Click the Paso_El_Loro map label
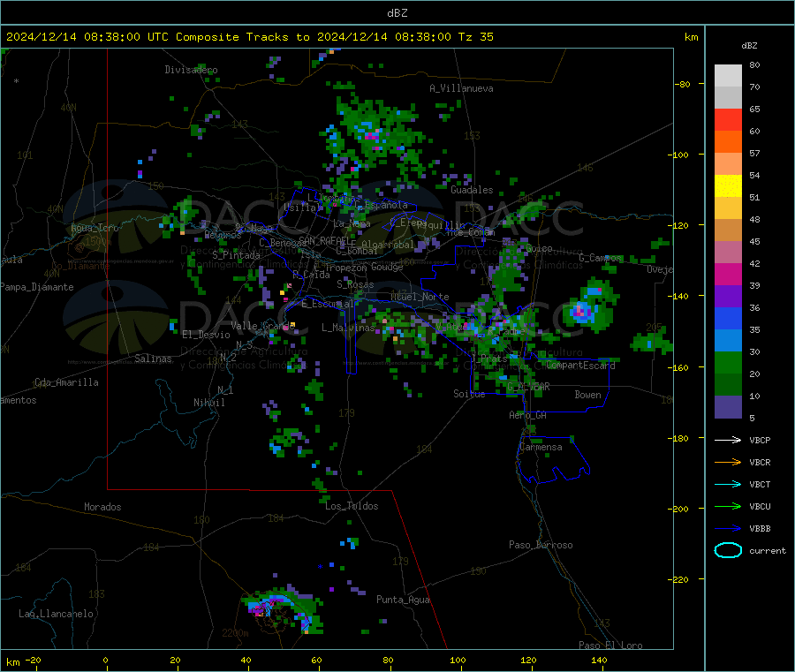The image size is (795, 672). click(x=610, y=646)
